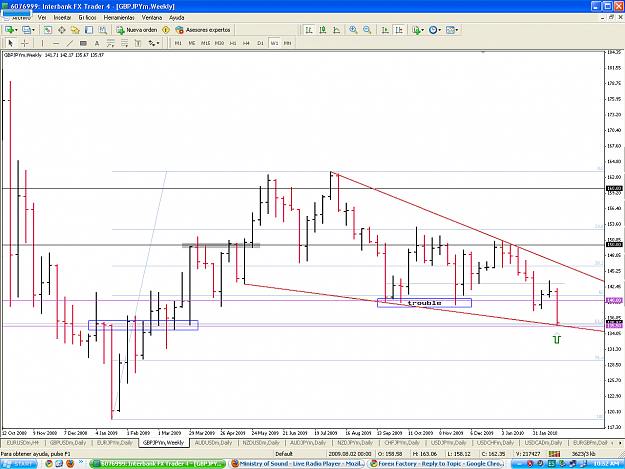This screenshot has width=625, height=469.
Task: Toggle Terminal panel icon
Action: pyautogui.click(x=89, y=30)
